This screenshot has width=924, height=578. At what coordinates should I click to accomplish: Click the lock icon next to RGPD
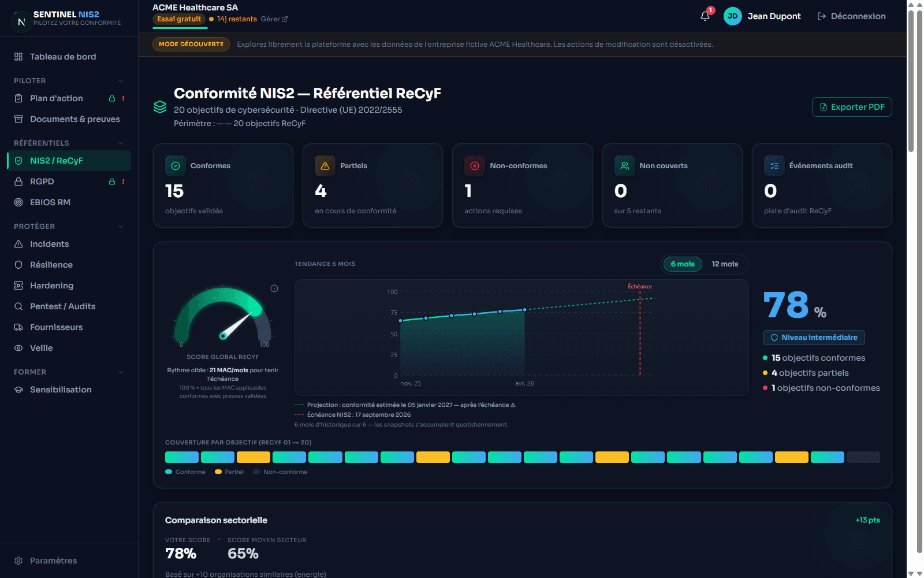(x=112, y=181)
